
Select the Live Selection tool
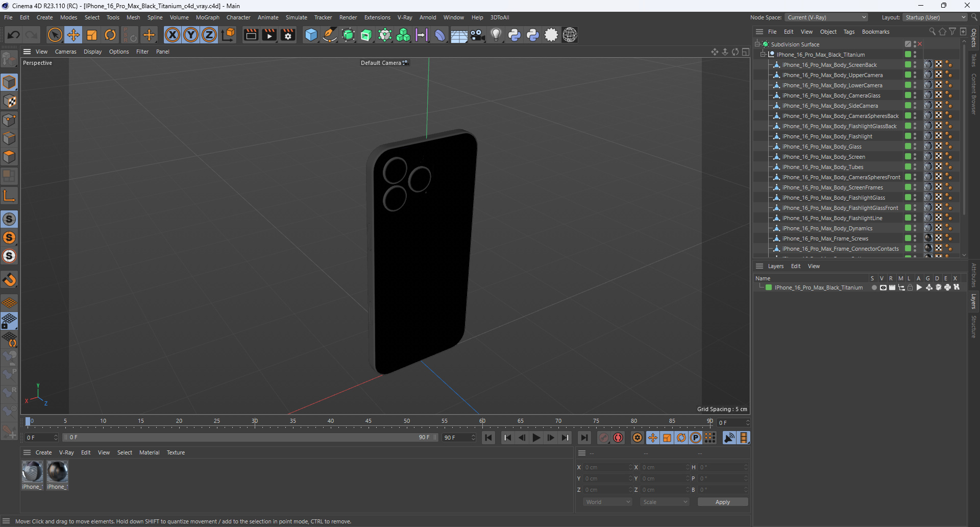55,35
